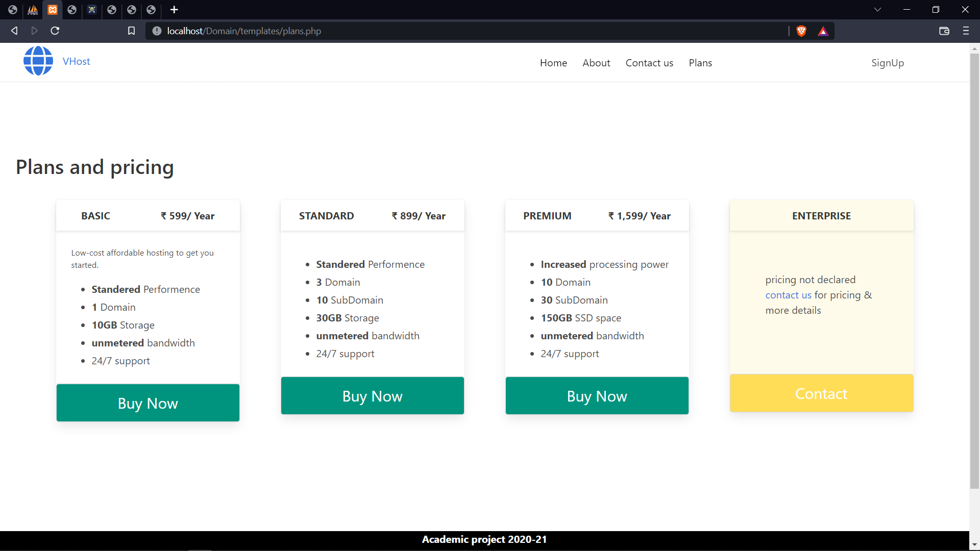Reload the current page

point(55,31)
